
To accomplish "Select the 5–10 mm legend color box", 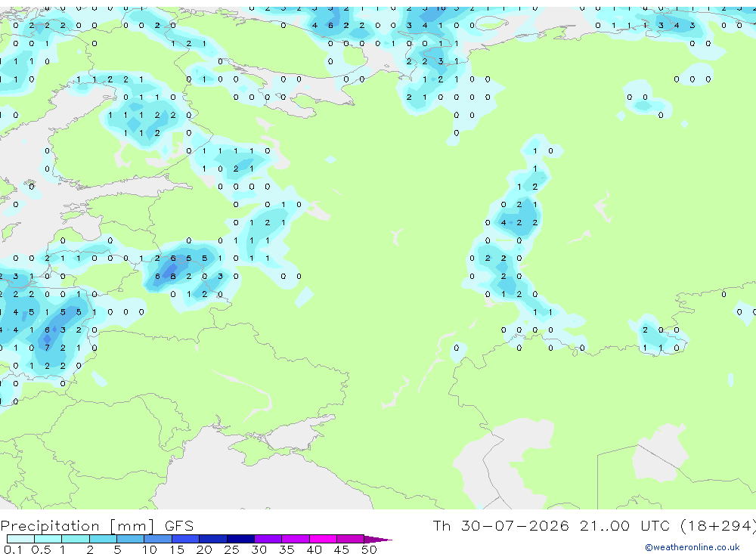I will pos(131,539).
